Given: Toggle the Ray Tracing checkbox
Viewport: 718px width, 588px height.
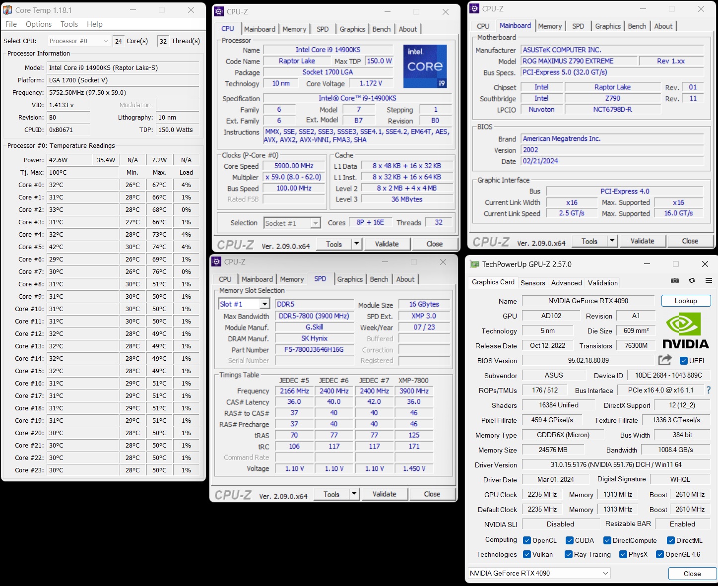Looking at the screenshot, I should click(569, 554).
